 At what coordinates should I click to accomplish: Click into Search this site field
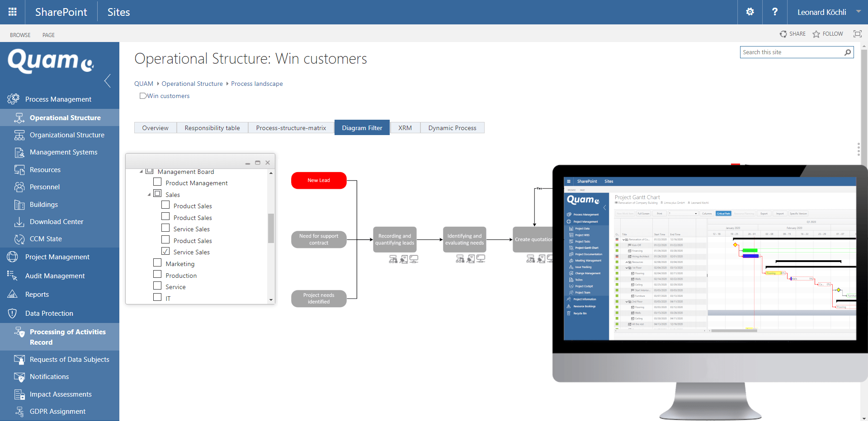pos(792,52)
